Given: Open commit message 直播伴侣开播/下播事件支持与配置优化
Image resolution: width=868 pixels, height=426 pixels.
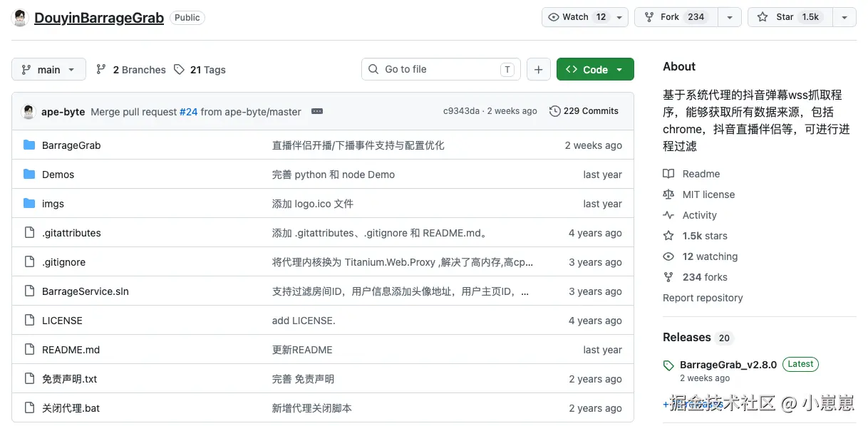Looking at the screenshot, I should point(358,145).
